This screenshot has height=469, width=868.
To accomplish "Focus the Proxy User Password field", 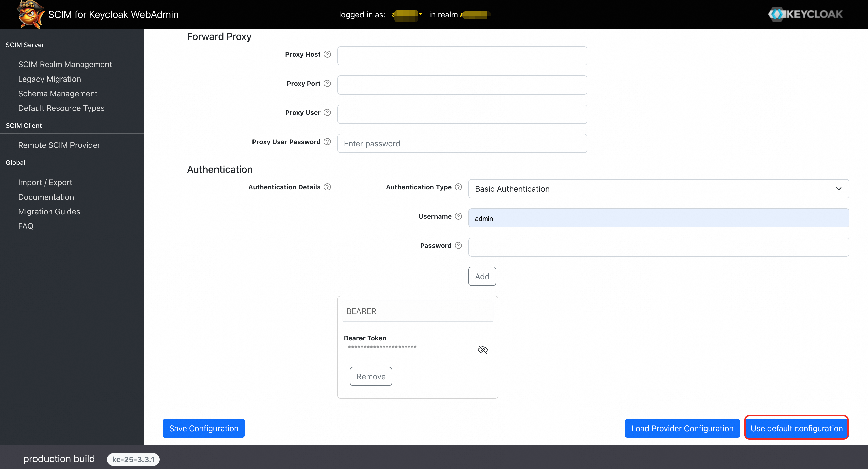I will point(462,144).
